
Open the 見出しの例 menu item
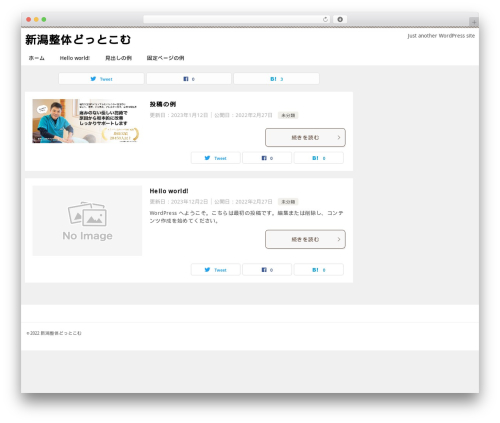tap(118, 58)
